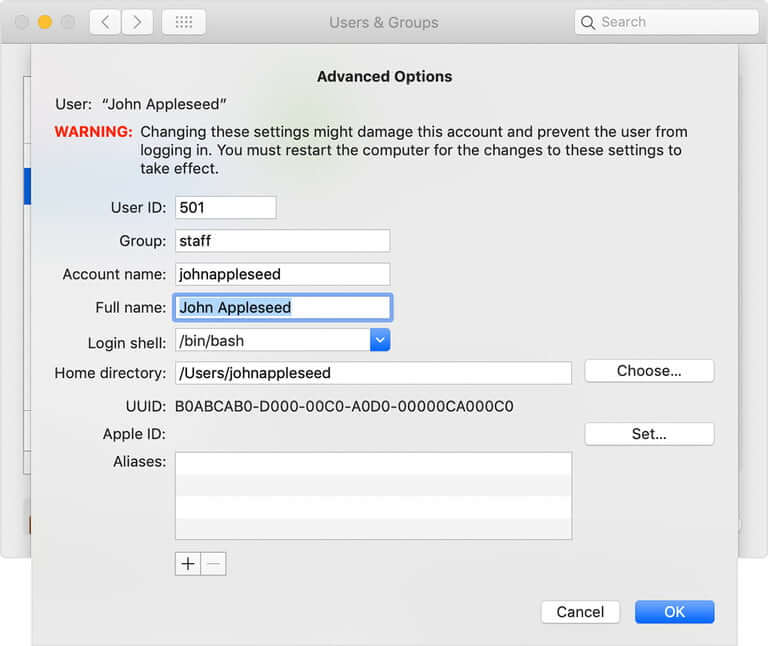Viewport: 768px width, 646px height.
Task: Click the Login shell /bin/bash combo box
Action: (x=272, y=340)
